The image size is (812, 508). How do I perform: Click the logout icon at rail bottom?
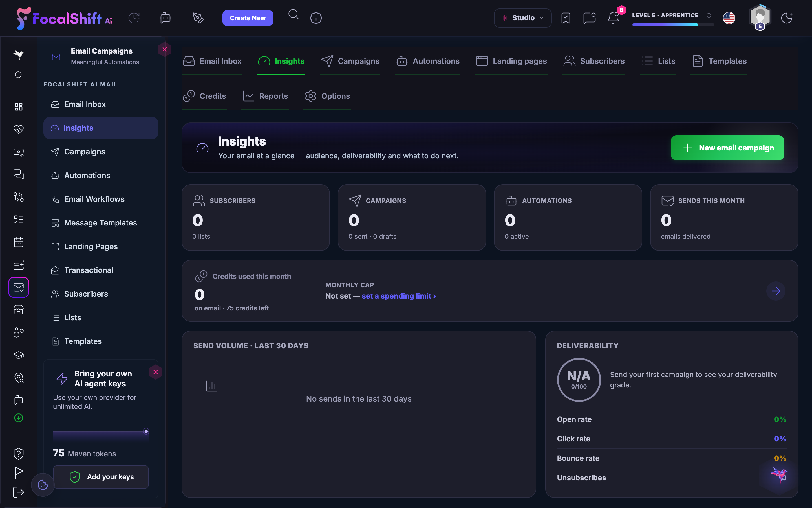[18, 492]
